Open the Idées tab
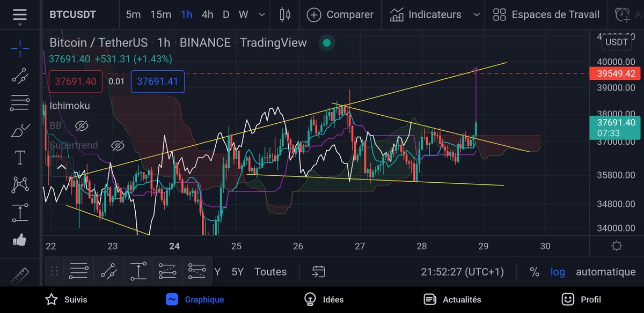 point(323,300)
